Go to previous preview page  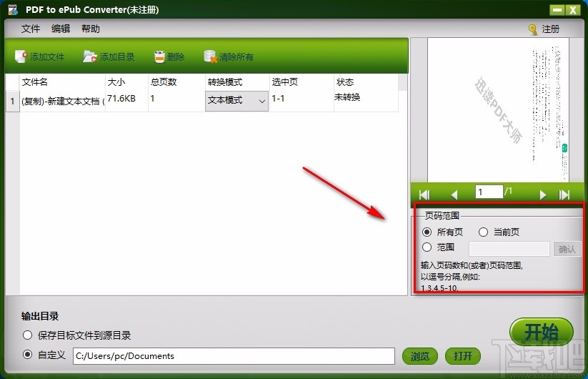click(x=454, y=195)
